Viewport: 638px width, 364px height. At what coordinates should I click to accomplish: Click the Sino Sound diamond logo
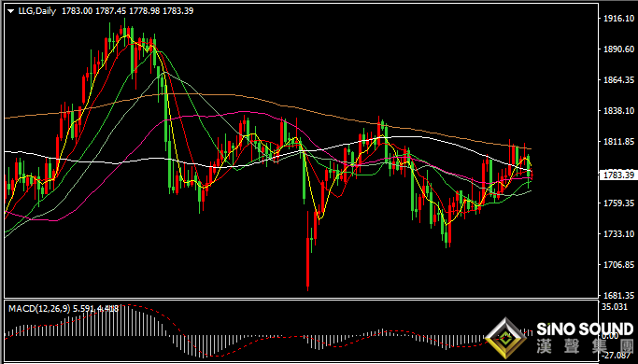click(506, 338)
